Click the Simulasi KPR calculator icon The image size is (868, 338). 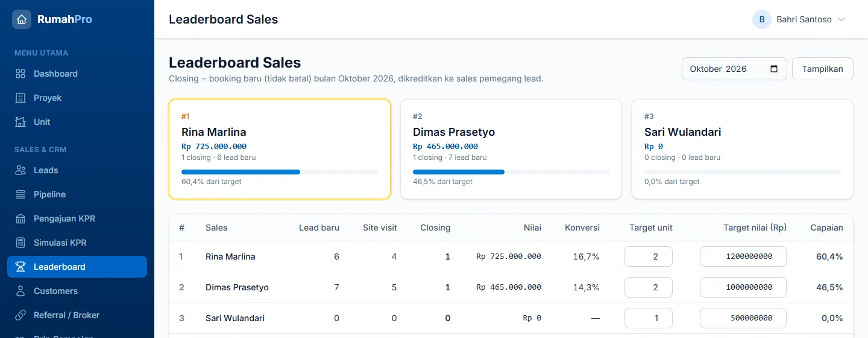click(x=20, y=243)
